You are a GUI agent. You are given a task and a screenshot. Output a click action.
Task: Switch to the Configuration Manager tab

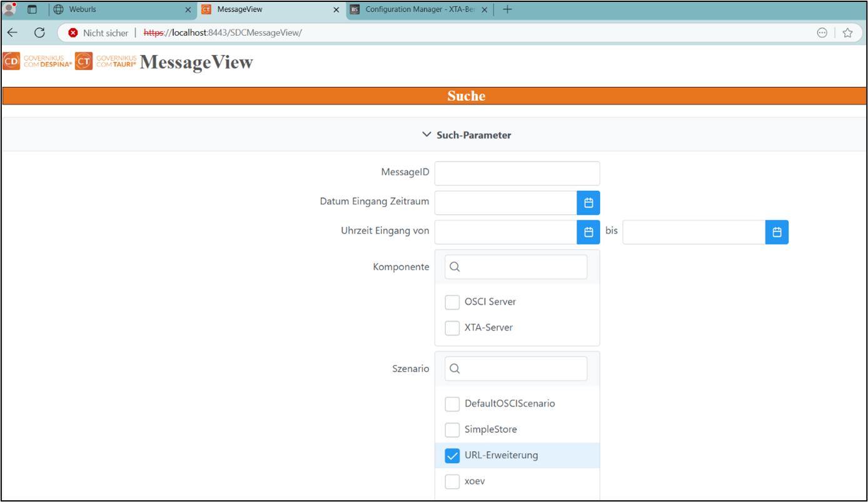coord(416,9)
